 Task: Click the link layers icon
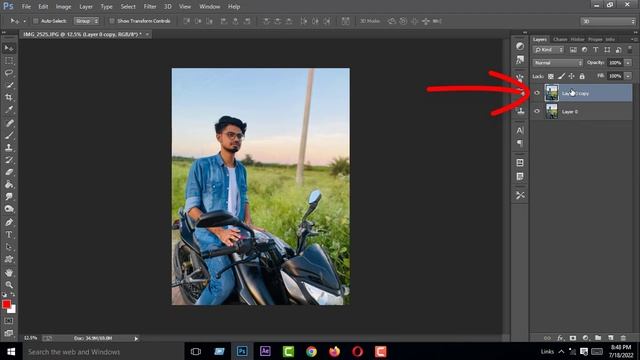coord(547,338)
